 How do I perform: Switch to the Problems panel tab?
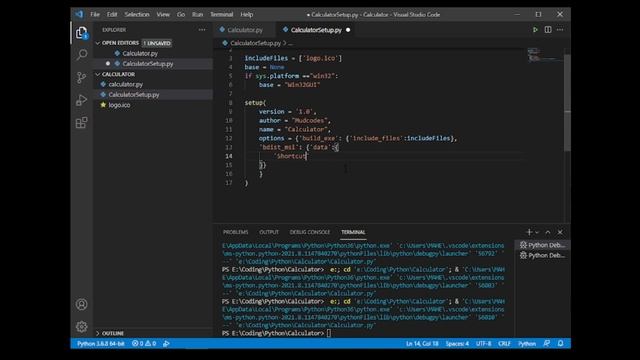(236, 232)
